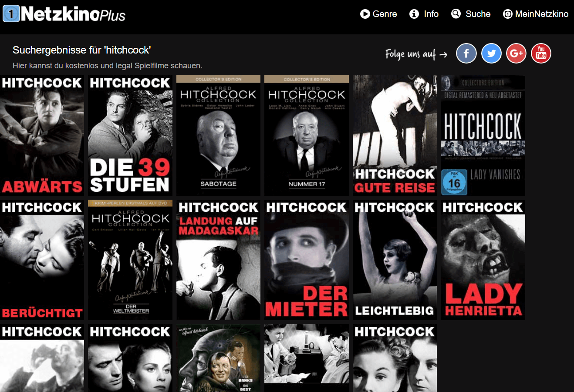The height and width of the screenshot is (392, 574).
Task: Open the YouTube channel link
Action: coord(541,54)
